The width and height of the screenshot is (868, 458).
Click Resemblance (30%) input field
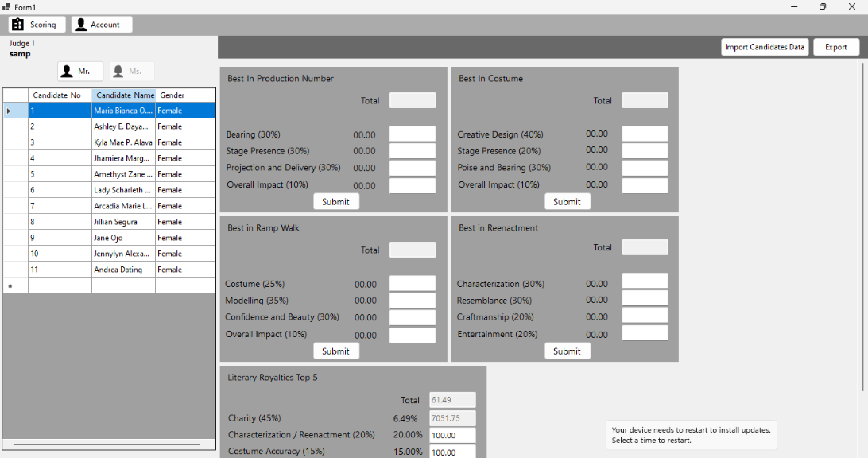point(645,298)
